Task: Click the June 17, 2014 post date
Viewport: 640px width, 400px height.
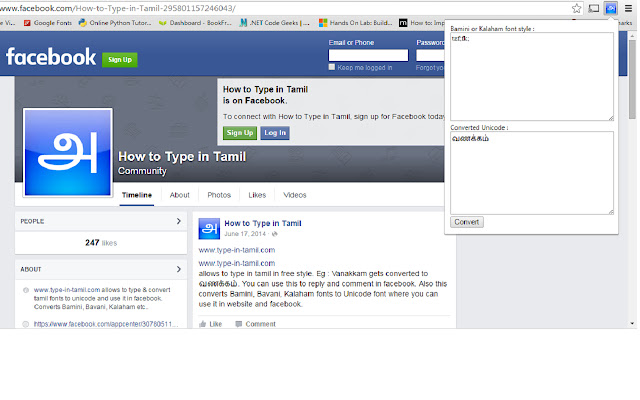Action: [244, 234]
